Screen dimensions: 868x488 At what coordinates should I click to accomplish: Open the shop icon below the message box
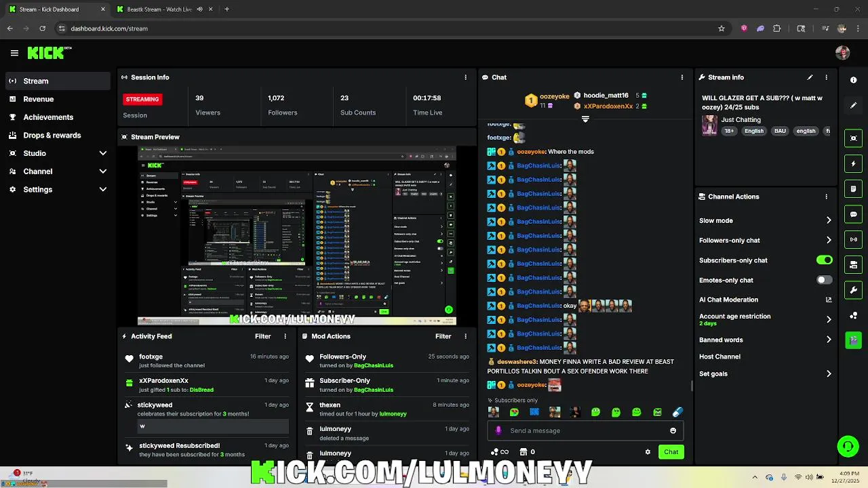tap(523, 452)
